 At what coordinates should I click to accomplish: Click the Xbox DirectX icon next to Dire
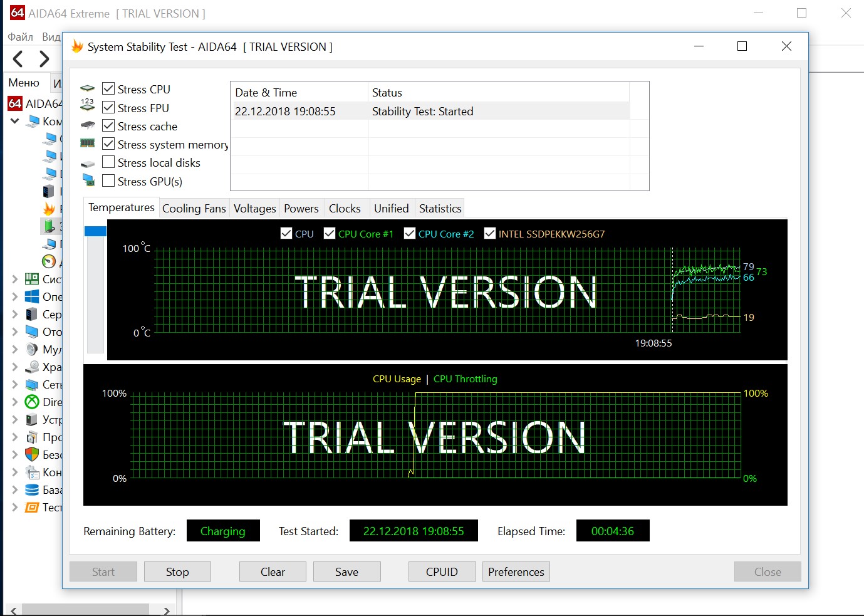32,402
